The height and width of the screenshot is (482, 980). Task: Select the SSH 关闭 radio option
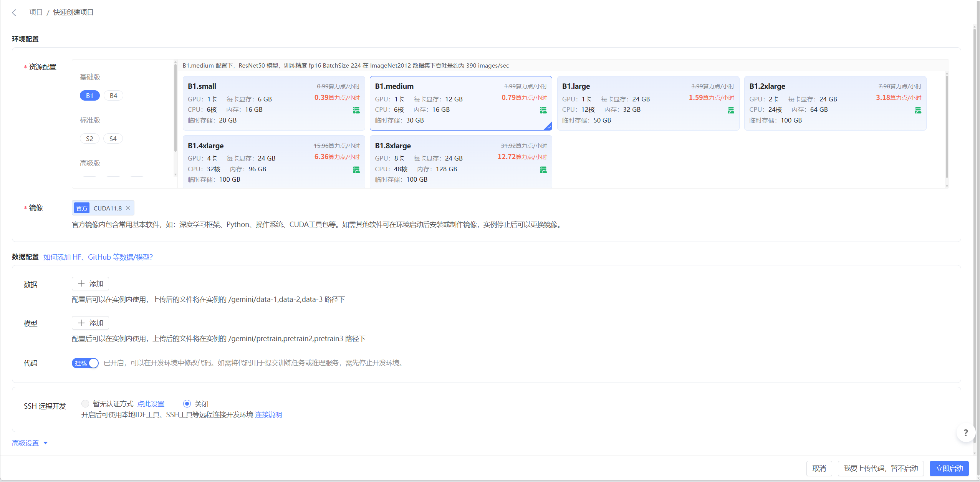click(x=187, y=404)
